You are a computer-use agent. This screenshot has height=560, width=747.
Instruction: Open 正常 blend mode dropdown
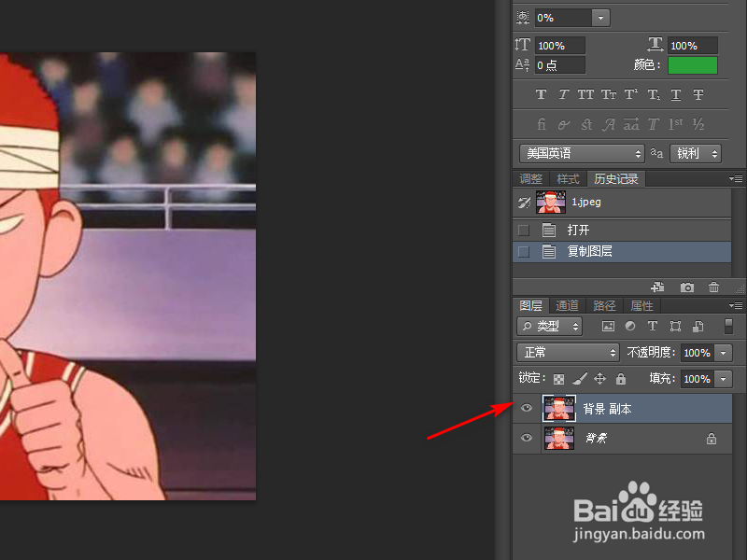click(568, 353)
